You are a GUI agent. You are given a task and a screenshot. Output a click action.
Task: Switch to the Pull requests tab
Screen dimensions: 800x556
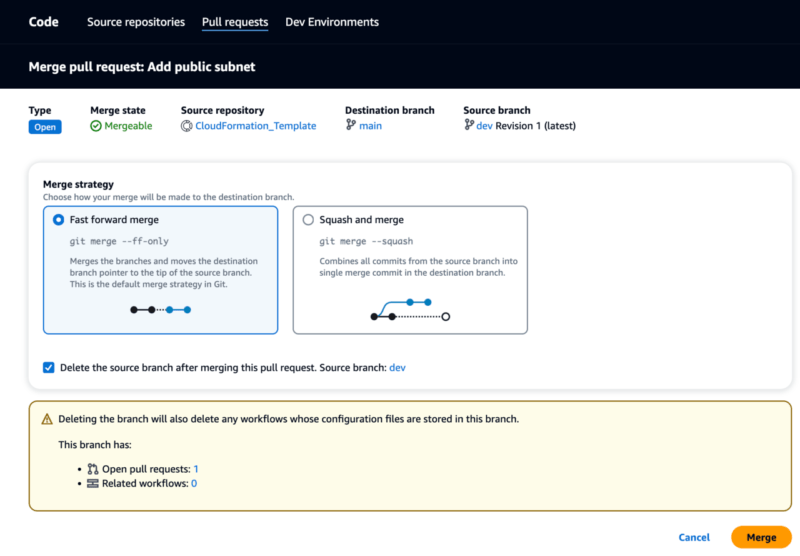(x=235, y=22)
